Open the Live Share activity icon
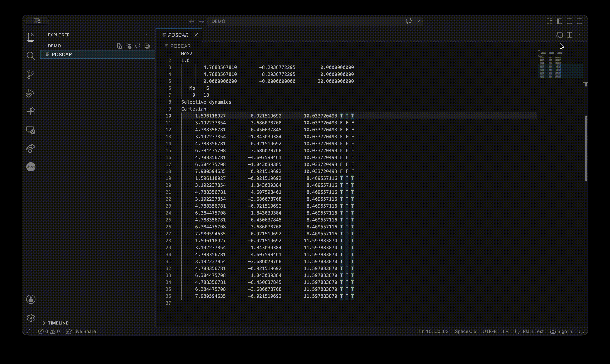This screenshot has height=364, width=610. pos(31,148)
